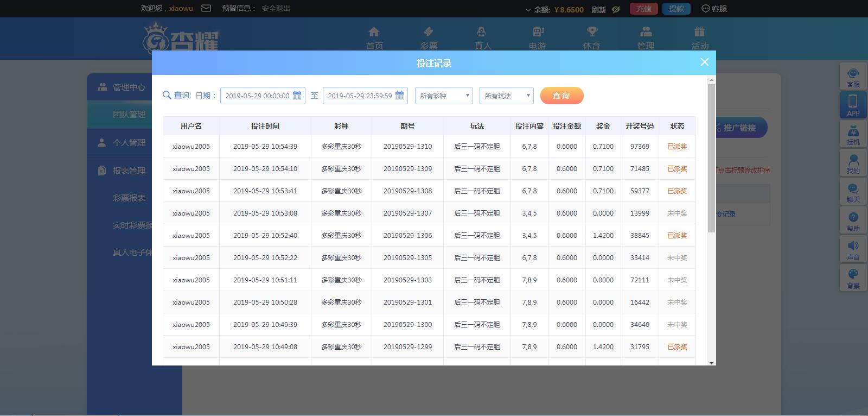Open 客服 icon in right sidebar

853,77
